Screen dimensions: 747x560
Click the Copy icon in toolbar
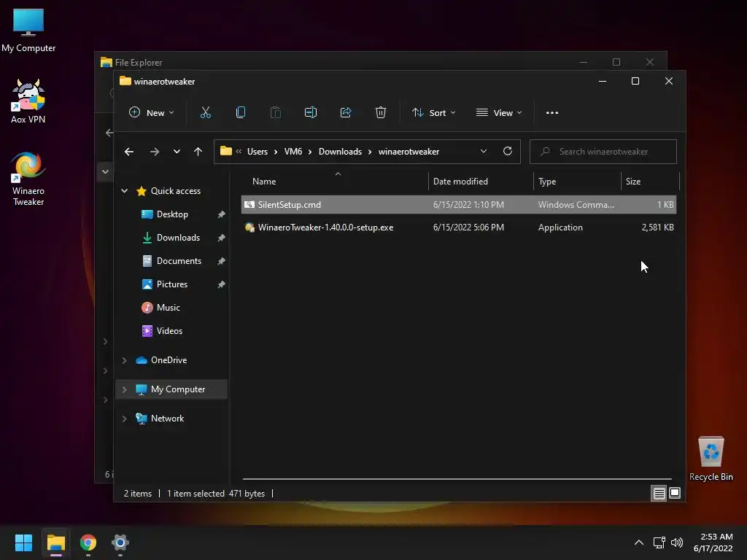point(241,113)
